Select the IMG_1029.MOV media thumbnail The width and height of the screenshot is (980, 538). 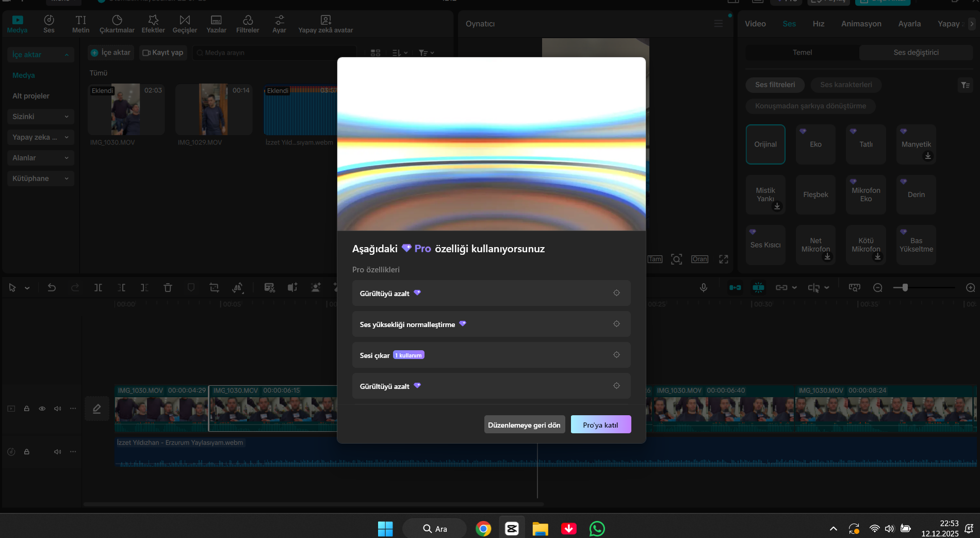click(x=214, y=109)
